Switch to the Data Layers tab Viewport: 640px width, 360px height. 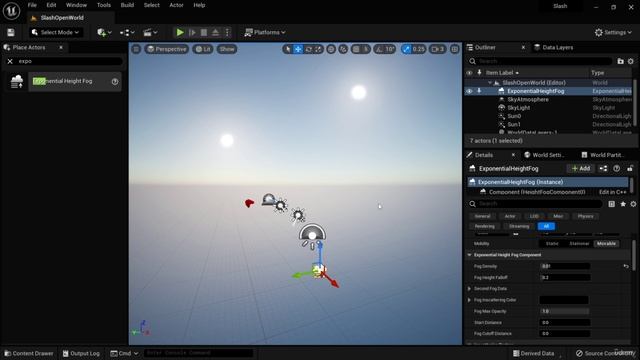[x=553, y=47]
